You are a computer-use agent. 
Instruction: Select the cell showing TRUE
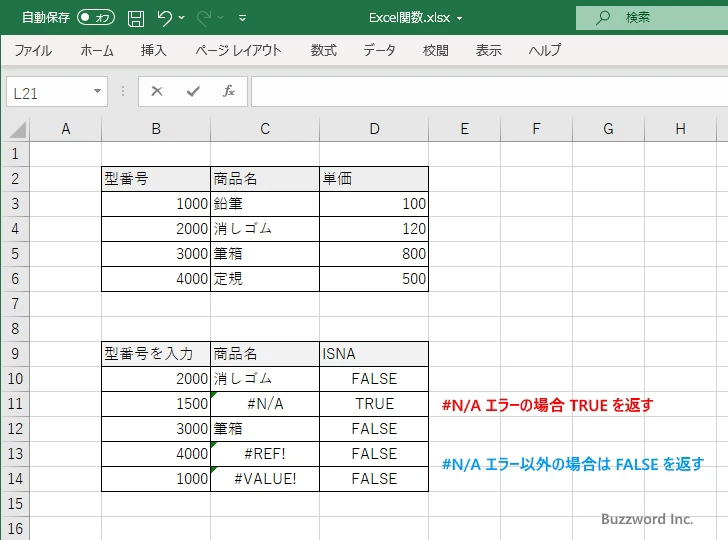(374, 404)
